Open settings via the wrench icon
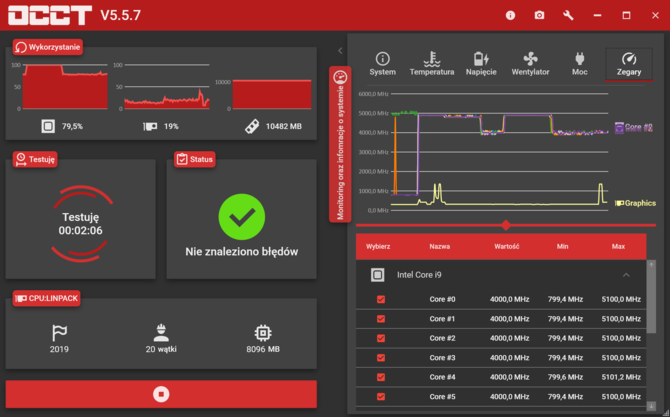The width and height of the screenshot is (670, 417). [568, 15]
